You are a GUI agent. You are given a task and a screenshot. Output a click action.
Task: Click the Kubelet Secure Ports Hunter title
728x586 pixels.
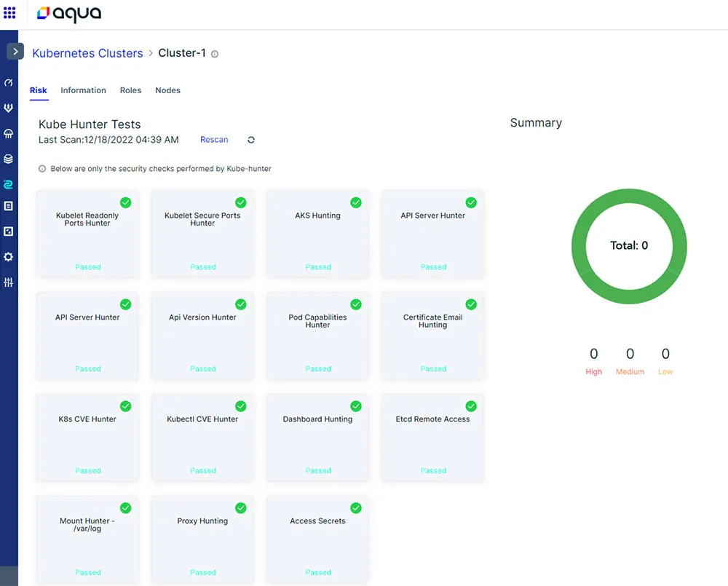(x=202, y=219)
